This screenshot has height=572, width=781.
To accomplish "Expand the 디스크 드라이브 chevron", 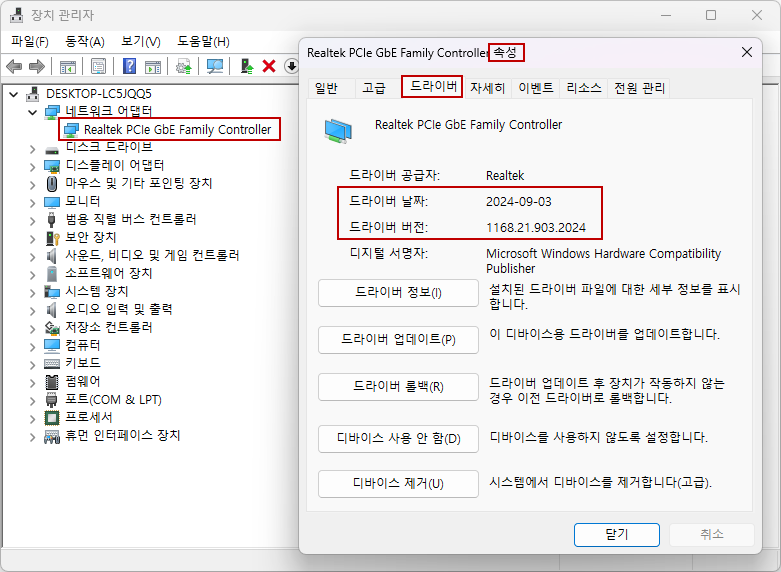I will pyautogui.click(x=32, y=148).
